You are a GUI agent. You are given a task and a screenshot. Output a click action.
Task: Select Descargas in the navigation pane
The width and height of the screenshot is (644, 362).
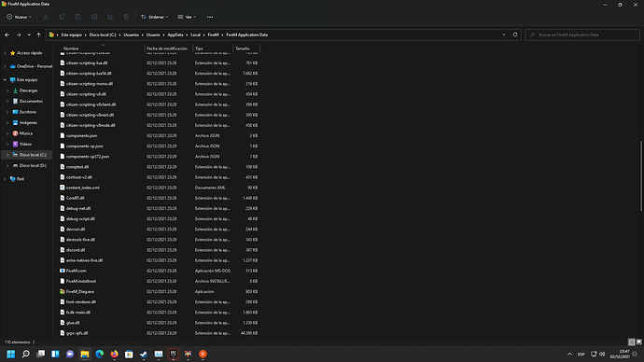tap(28, 90)
